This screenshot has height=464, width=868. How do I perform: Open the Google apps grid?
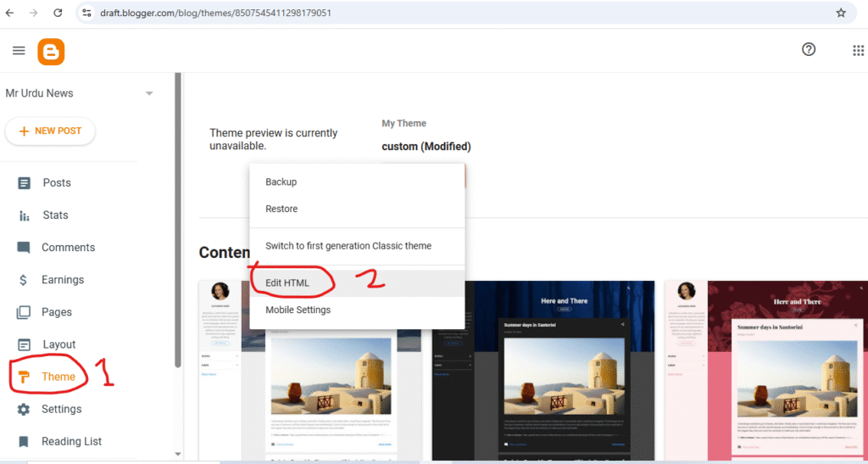[x=858, y=50]
